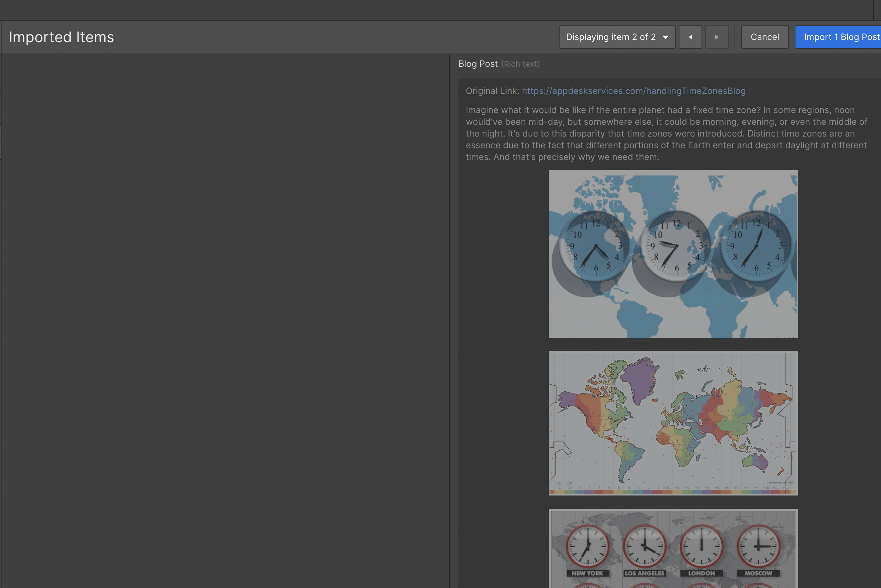Viewport: 881px width, 588px height.
Task: Go to the next imported item
Action: pyautogui.click(x=716, y=37)
